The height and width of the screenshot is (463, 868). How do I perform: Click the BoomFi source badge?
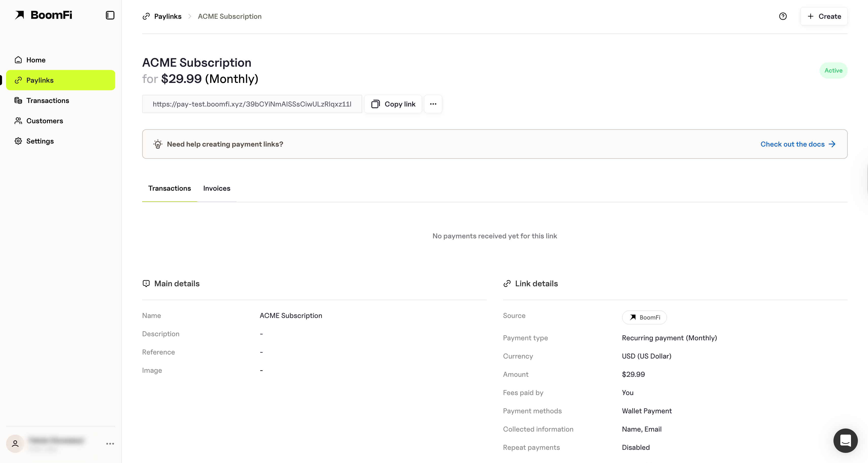[644, 317]
